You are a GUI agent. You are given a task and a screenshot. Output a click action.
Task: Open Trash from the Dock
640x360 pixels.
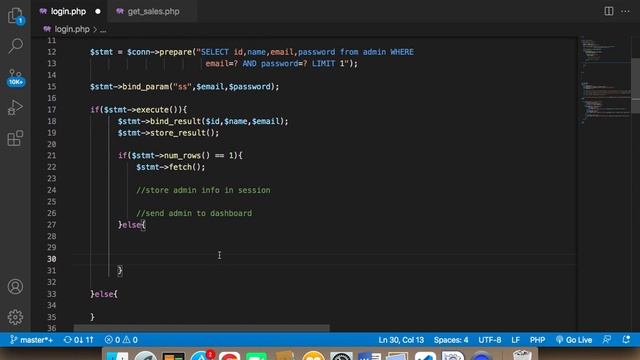(x=522, y=355)
